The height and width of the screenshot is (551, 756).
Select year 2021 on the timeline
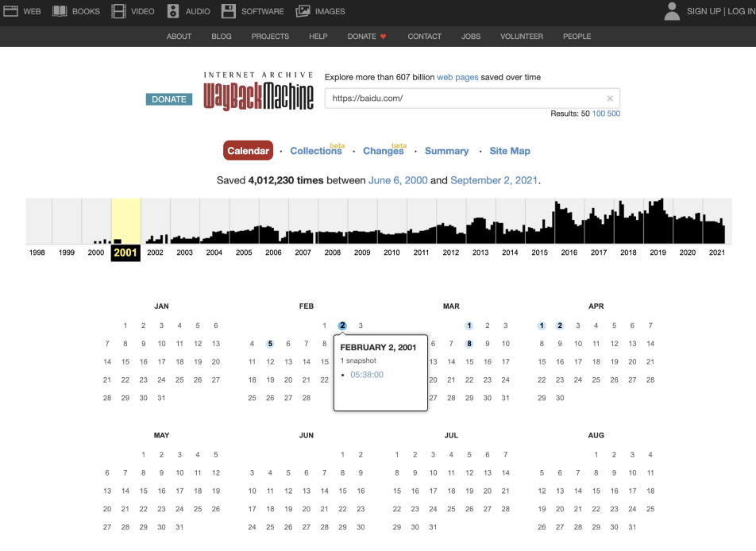coord(717,252)
